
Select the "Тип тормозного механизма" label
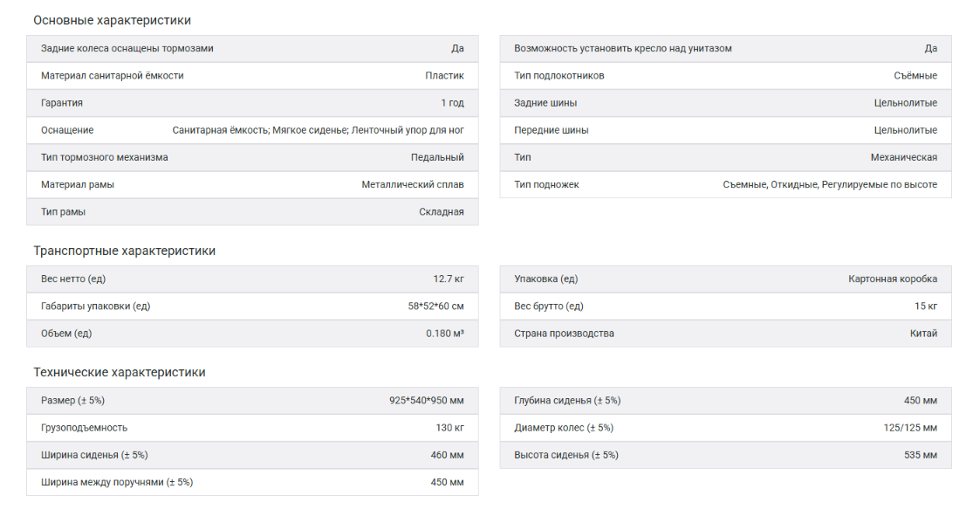(x=105, y=157)
